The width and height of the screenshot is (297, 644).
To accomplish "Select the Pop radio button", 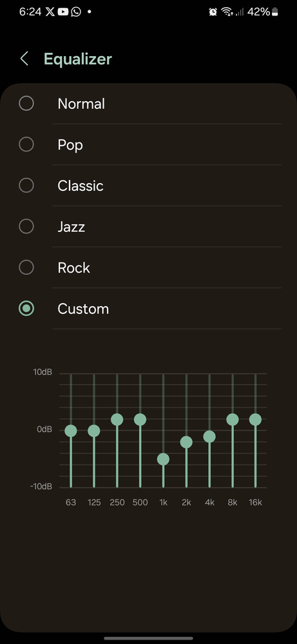I will pyautogui.click(x=26, y=144).
